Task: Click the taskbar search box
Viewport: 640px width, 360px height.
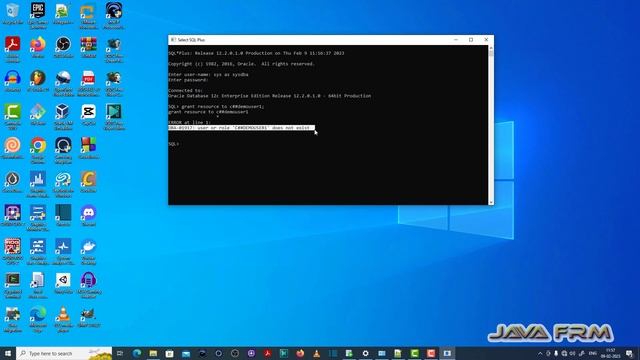Action: click(x=64, y=353)
